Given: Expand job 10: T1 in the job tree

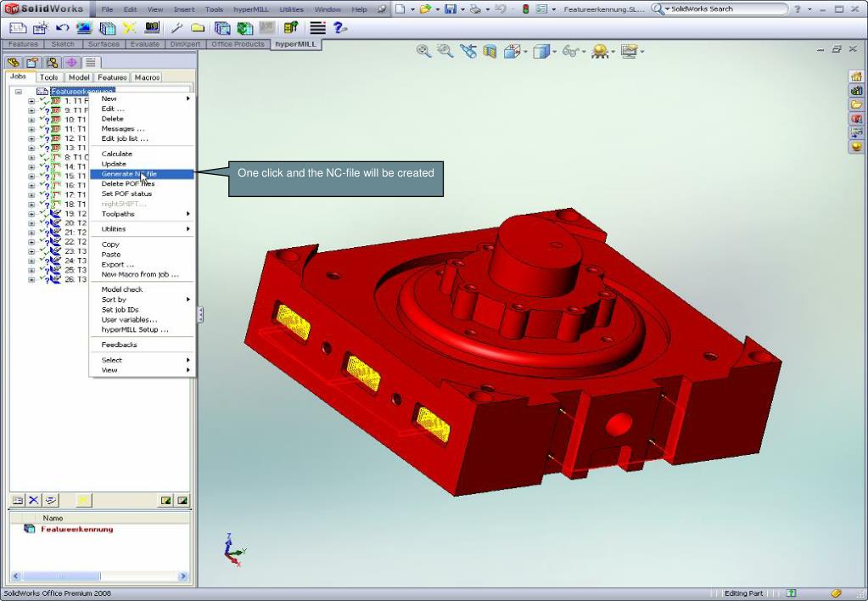Looking at the screenshot, I should (x=31, y=120).
